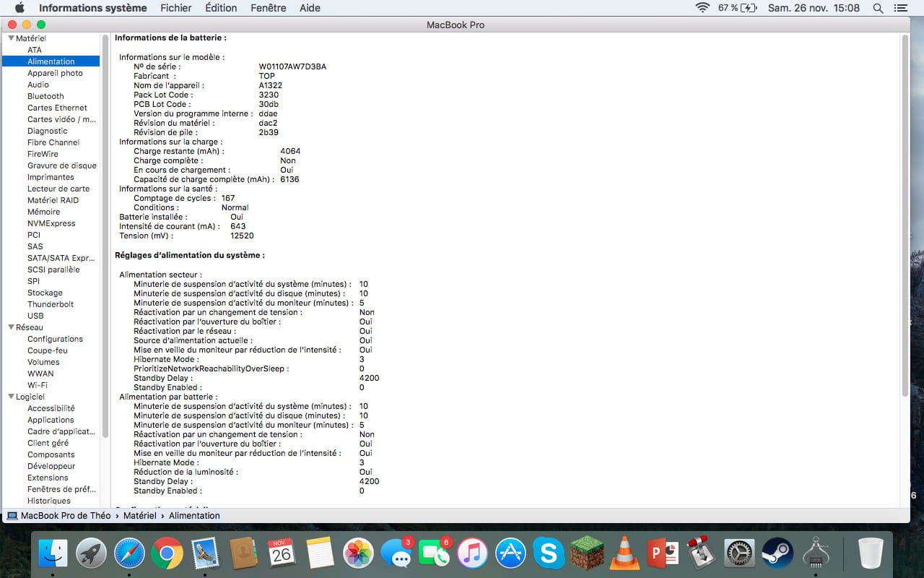
Task: Launch iTunes from the Dock
Action: tap(472, 553)
